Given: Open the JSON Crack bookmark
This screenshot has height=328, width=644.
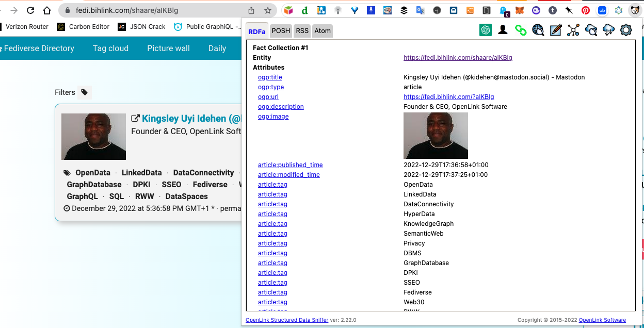Looking at the screenshot, I should click(x=141, y=27).
